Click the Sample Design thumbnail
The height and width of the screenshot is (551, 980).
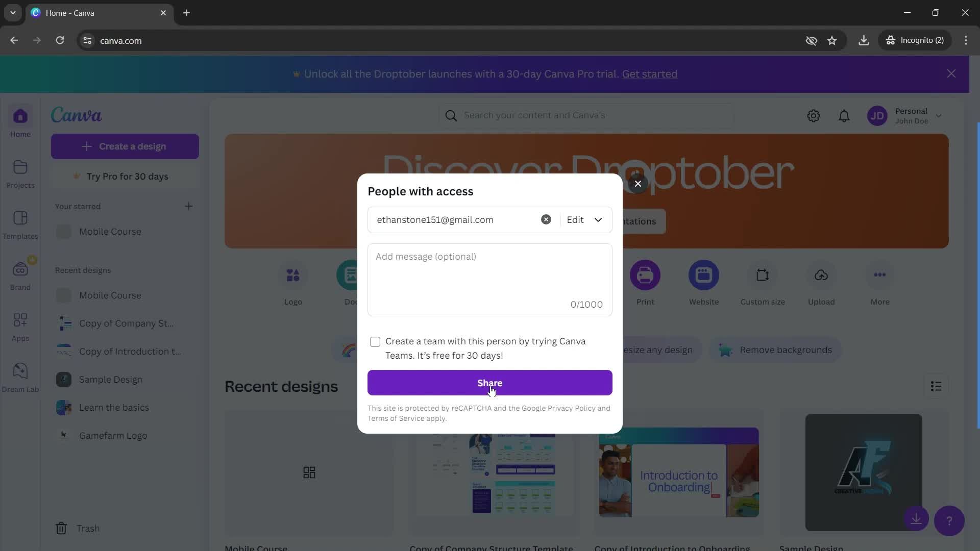(864, 471)
